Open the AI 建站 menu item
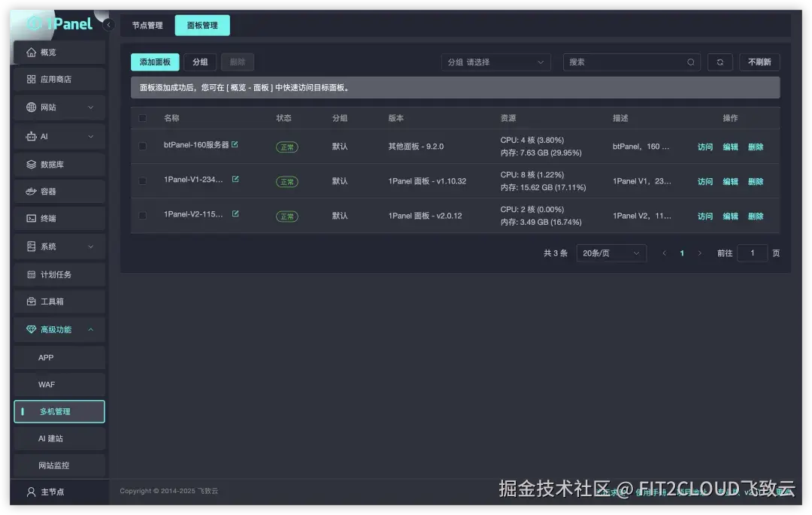 pos(59,438)
